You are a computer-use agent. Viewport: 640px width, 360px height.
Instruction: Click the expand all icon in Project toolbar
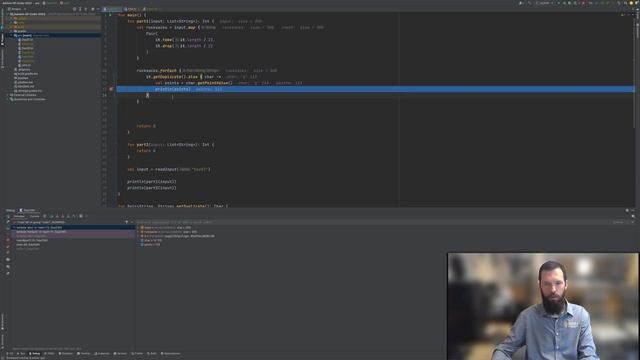(80, 9)
